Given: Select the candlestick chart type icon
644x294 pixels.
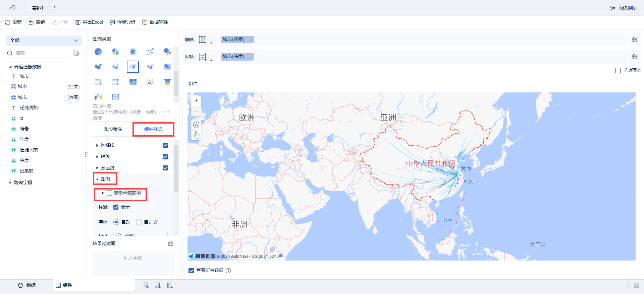Looking at the screenshot, I should pyautogui.click(x=98, y=97).
